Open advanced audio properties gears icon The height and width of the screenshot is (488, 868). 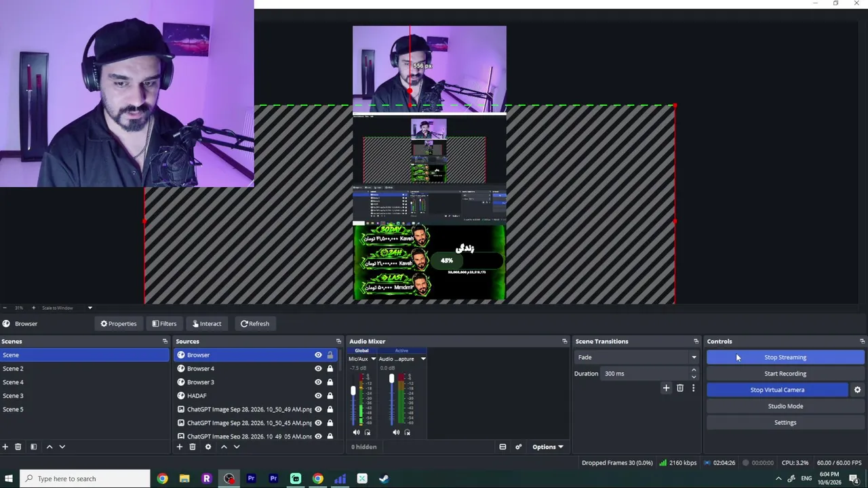519,447
